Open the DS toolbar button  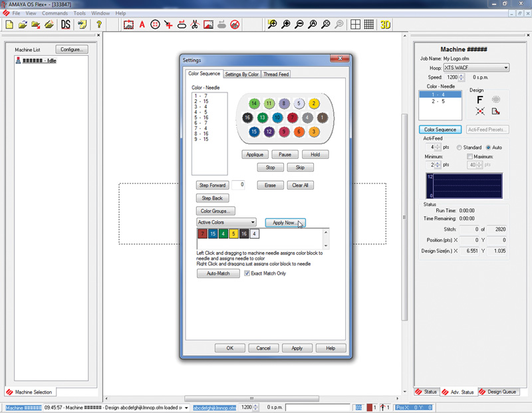[65, 25]
